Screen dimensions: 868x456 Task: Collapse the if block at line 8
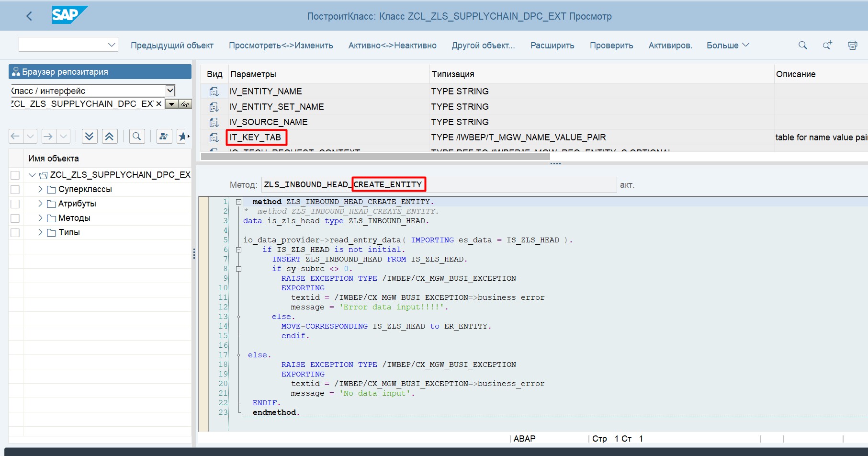[238, 269]
